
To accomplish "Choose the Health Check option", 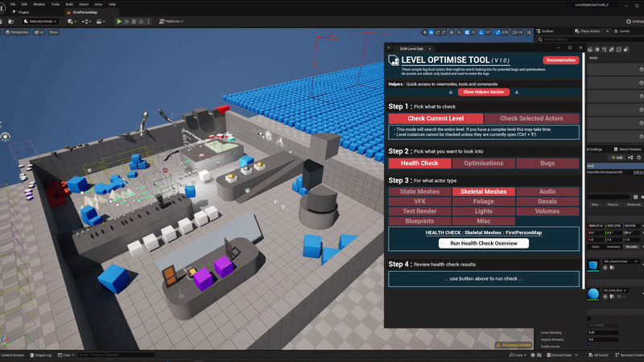I will point(419,163).
